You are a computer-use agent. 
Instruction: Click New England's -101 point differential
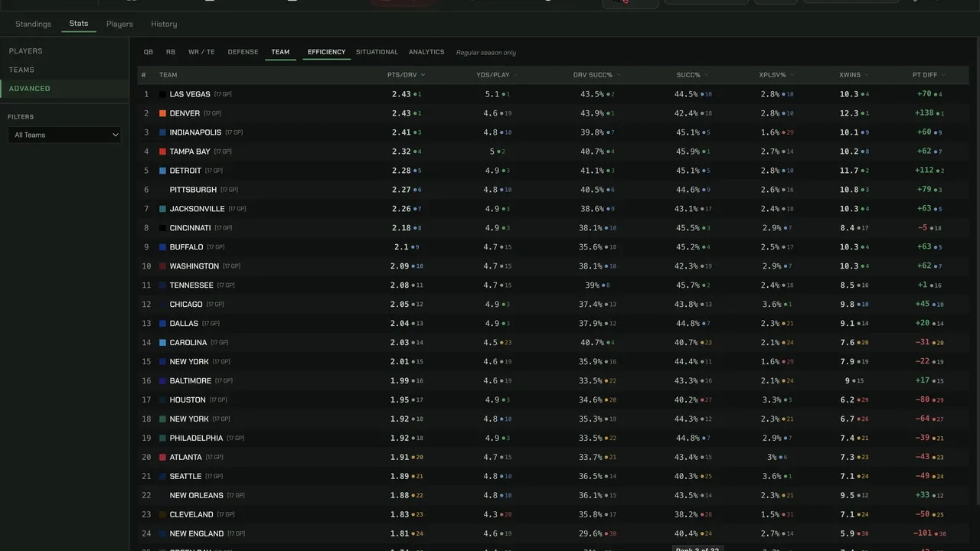[x=923, y=534]
